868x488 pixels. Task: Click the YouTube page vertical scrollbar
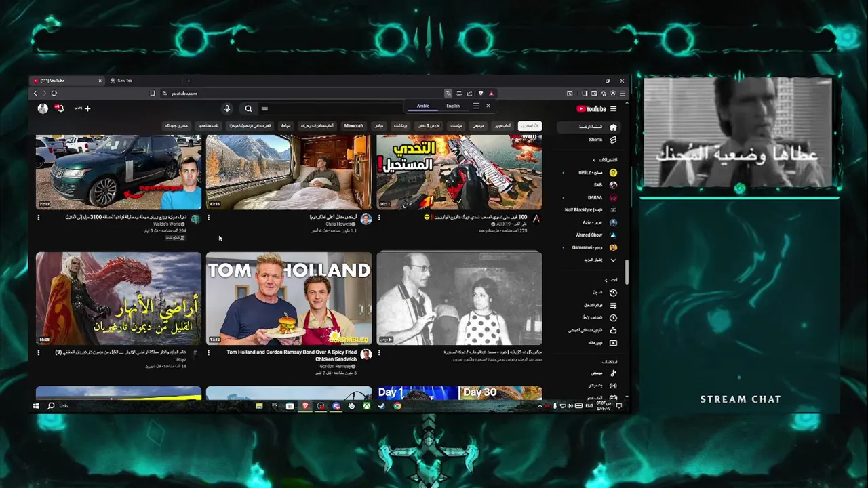point(627,271)
